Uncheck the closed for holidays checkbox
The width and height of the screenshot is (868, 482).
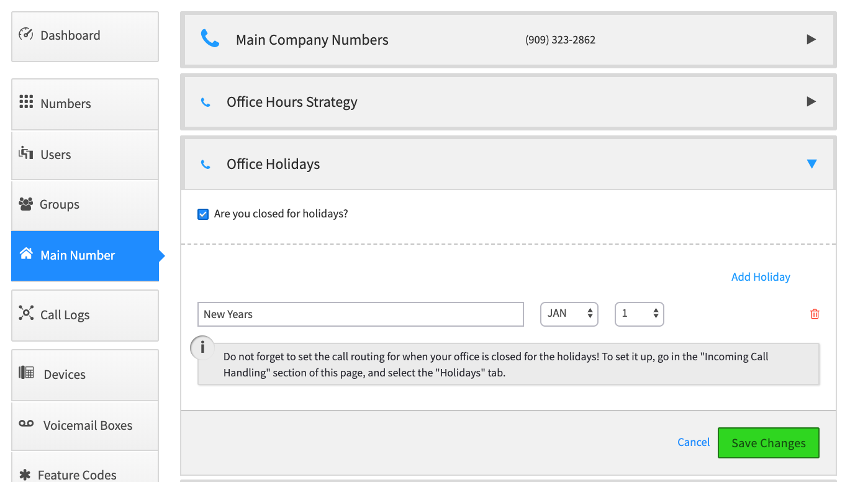tap(203, 214)
